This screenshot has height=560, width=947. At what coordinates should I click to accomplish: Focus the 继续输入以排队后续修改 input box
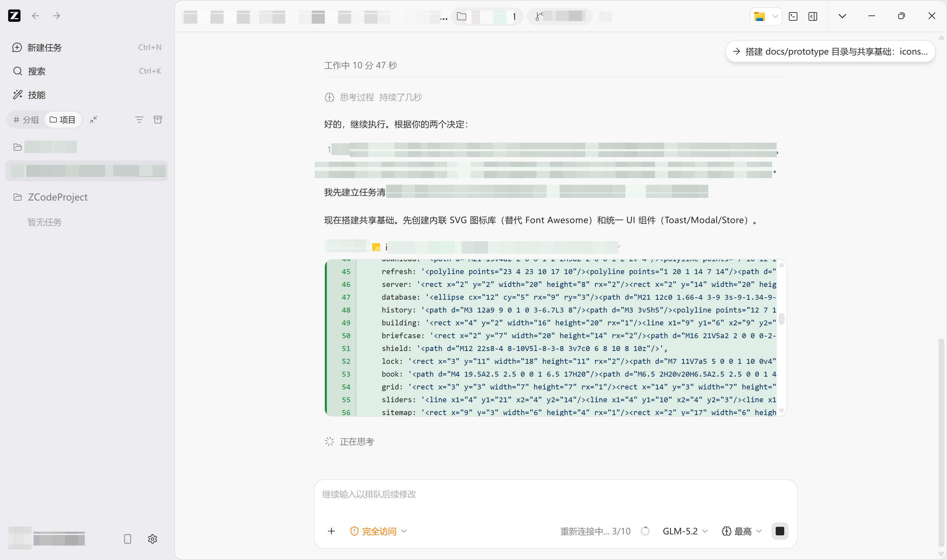[x=555, y=494]
